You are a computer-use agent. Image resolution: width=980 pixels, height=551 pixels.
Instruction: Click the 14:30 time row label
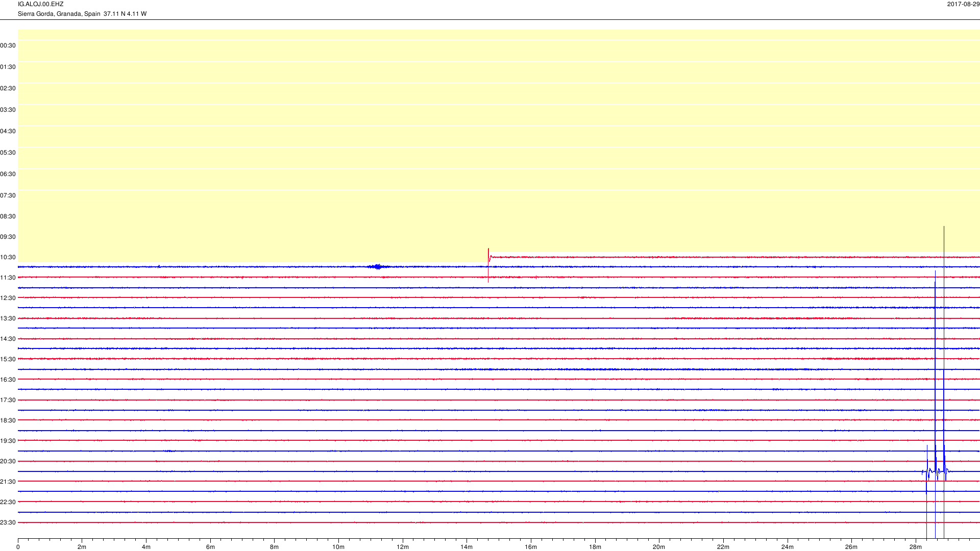click(x=8, y=339)
